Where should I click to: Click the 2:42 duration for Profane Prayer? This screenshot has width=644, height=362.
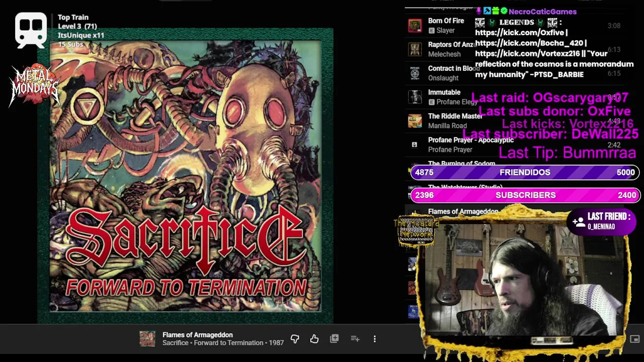click(614, 145)
